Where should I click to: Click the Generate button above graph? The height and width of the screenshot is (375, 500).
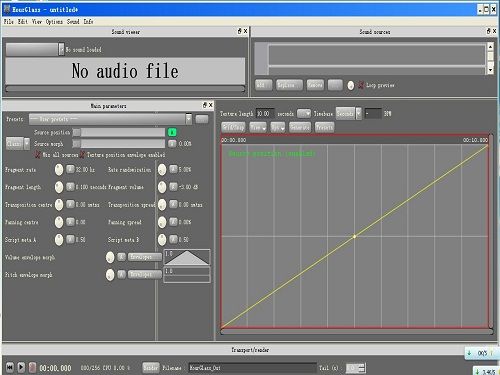click(300, 127)
